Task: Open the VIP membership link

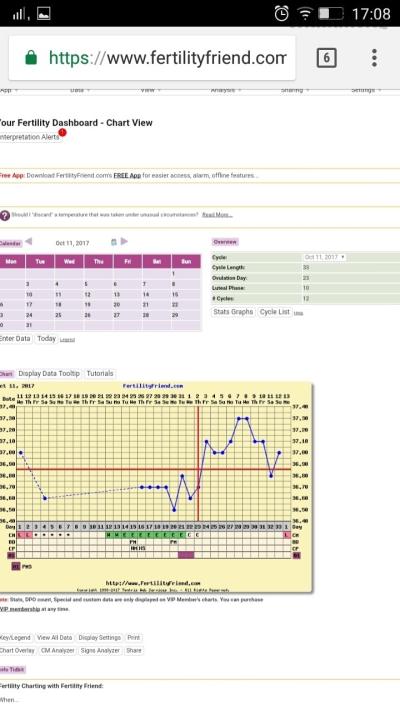Action: [20, 609]
